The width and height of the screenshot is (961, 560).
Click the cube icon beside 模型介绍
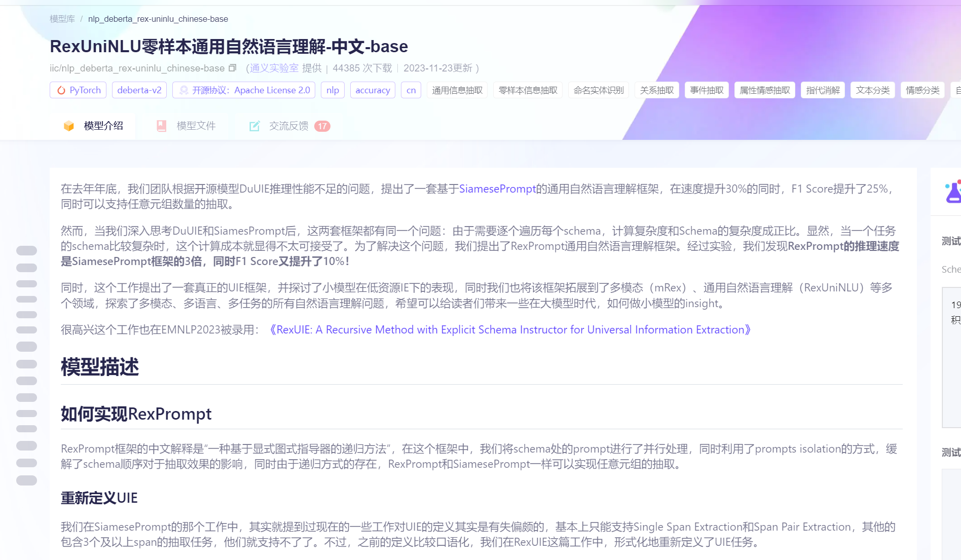[69, 126]
